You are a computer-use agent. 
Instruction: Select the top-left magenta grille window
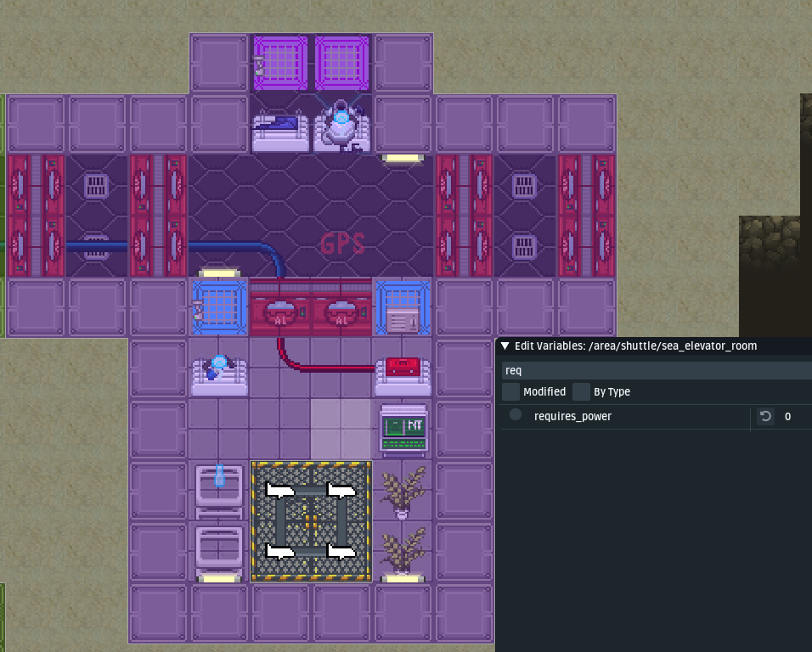pyautogui.click(x=280, y=63)
